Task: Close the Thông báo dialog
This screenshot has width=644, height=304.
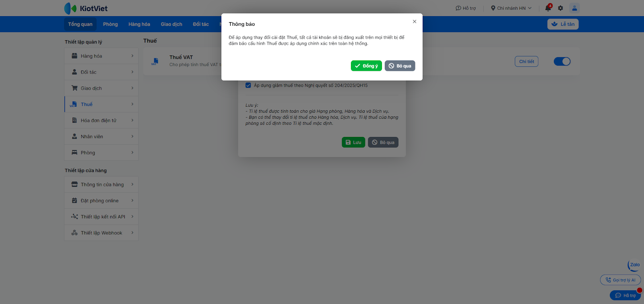Action: point(415,22)
